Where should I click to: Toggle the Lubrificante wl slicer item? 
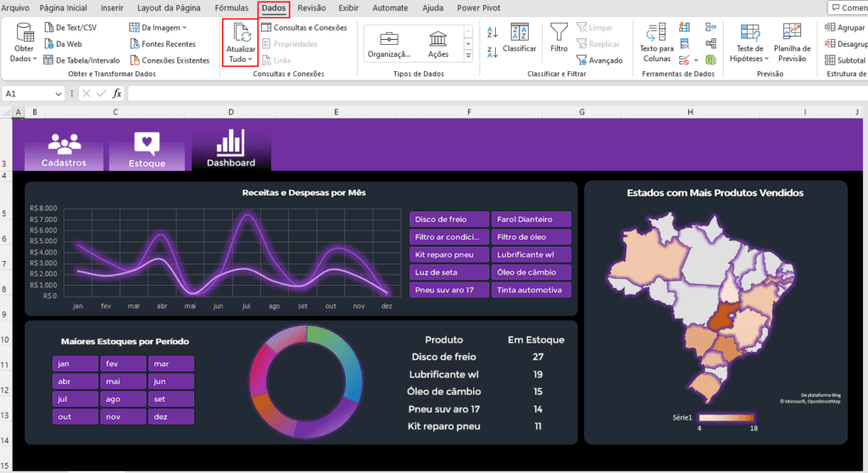pos(531,255)
